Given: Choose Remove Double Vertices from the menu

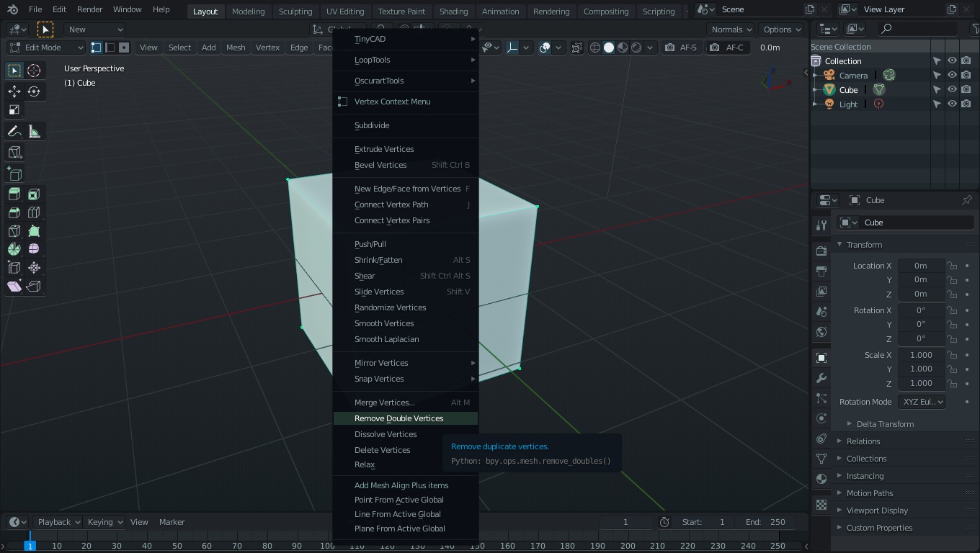Looking at the screenshot, I should [398, 418].
